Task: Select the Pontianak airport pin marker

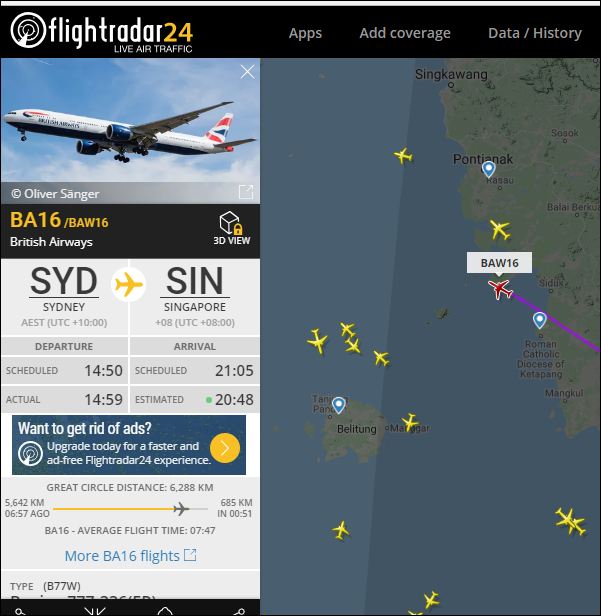Action: tap(488, 170)
